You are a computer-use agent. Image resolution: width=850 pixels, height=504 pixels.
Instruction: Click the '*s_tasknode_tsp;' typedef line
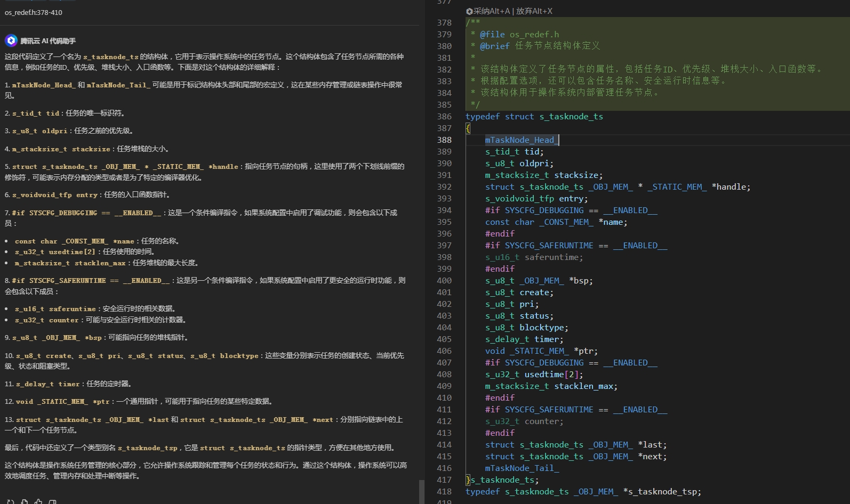click(583, 492)
